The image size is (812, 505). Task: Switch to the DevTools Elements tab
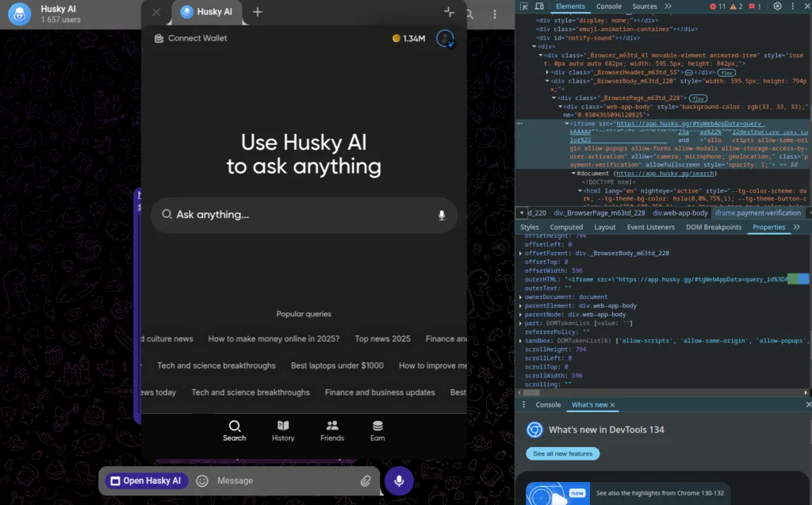[x=570, y=6]
